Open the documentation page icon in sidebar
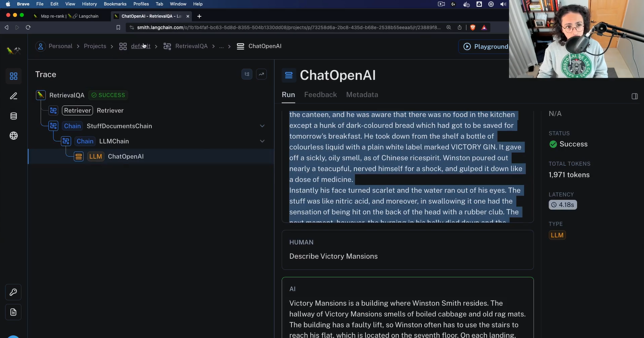The height and width of the screenshot is (338, 644). (14, 312)
